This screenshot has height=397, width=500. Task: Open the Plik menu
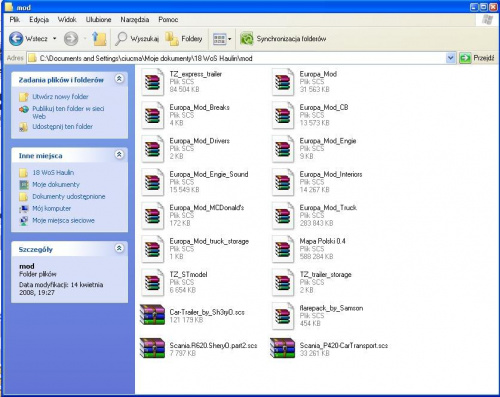pyautogui.click(x=15, y=20)
